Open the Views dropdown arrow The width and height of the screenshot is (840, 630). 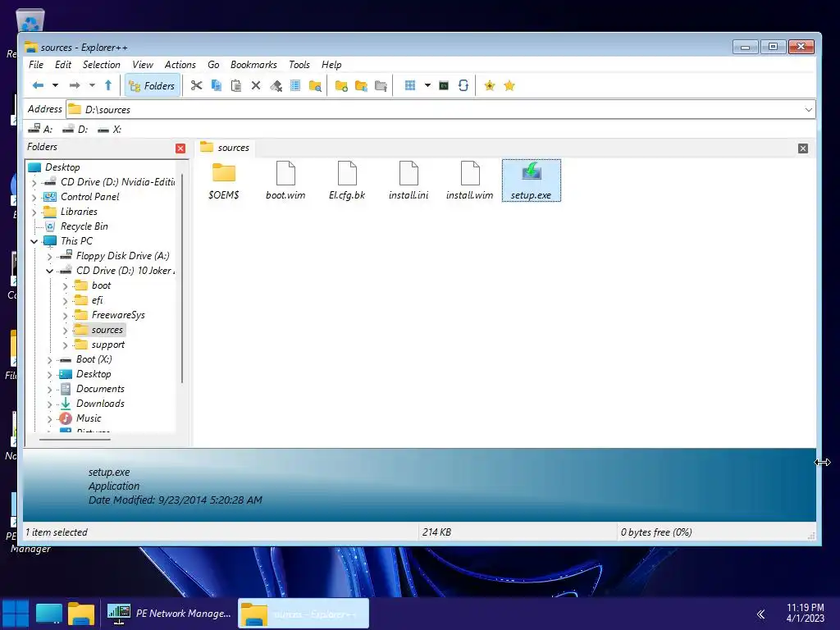tap(427, 85)
